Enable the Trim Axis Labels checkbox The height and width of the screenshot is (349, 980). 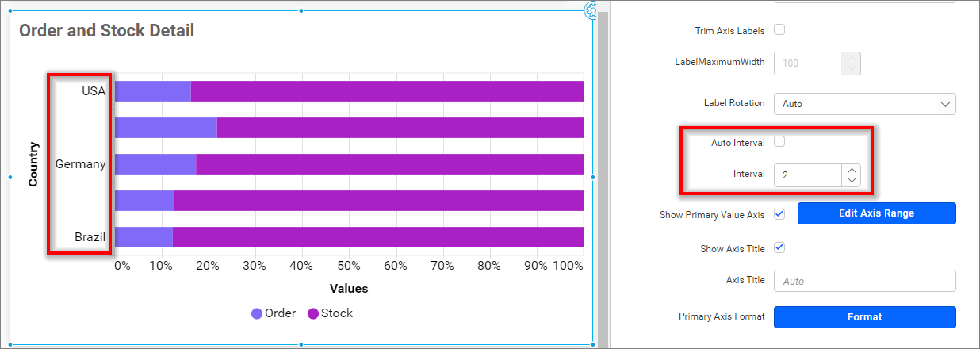click(x=779, y=30)
